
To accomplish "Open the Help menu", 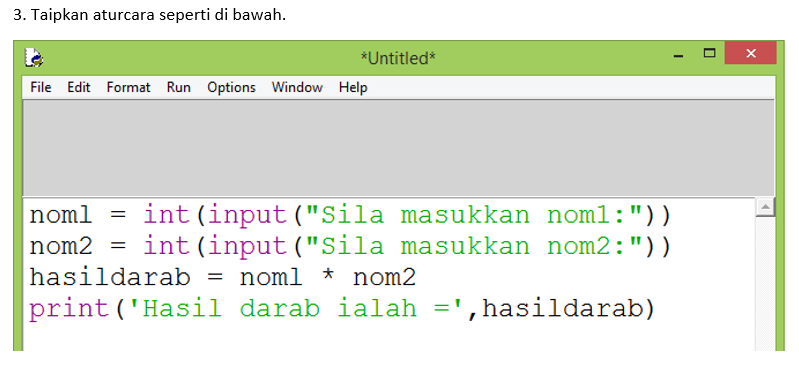I will [x=353, y=88].
